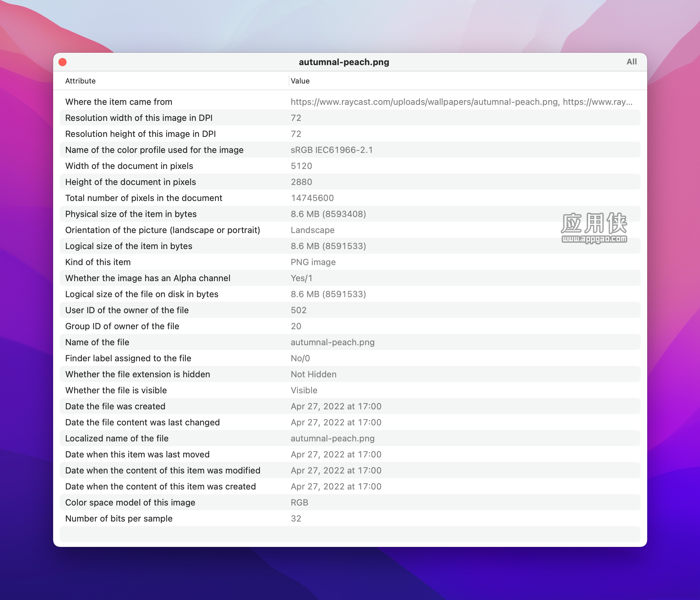Select the 'Kind of this item' row
The width and height of the screenshot is (700, 600).
point(350,262)
